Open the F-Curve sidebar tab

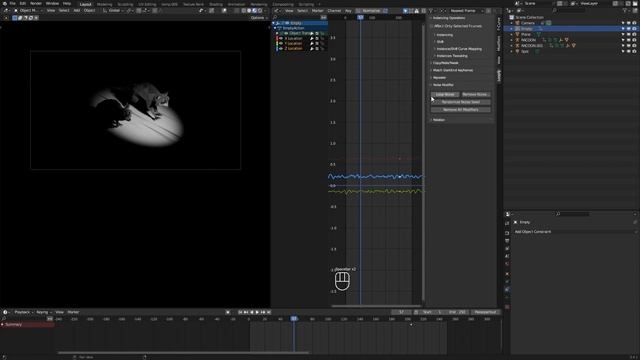click(x=499, y=24)
